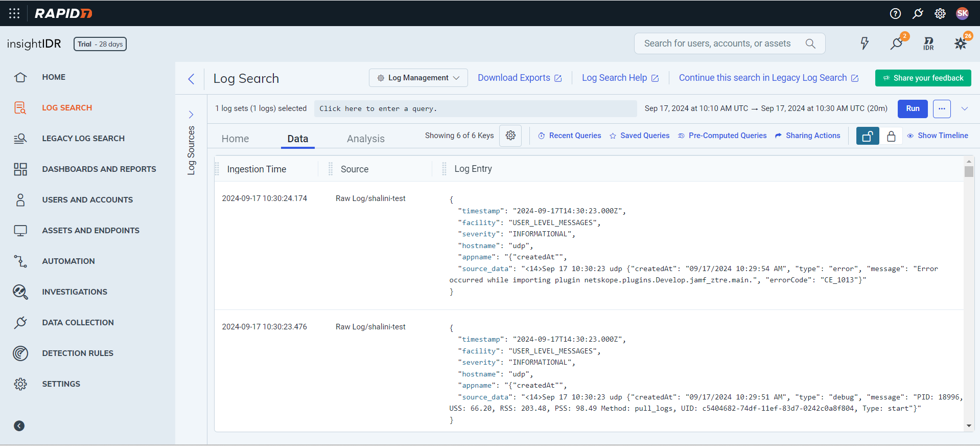980x446 pixels.
Task: Open Settings in sidebar
Action: click(61, 384)
